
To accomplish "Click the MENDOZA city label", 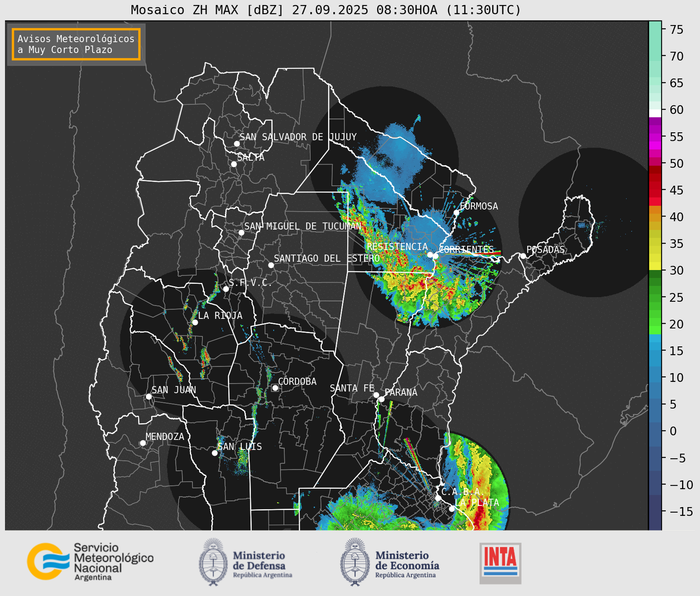I will 165,437.
